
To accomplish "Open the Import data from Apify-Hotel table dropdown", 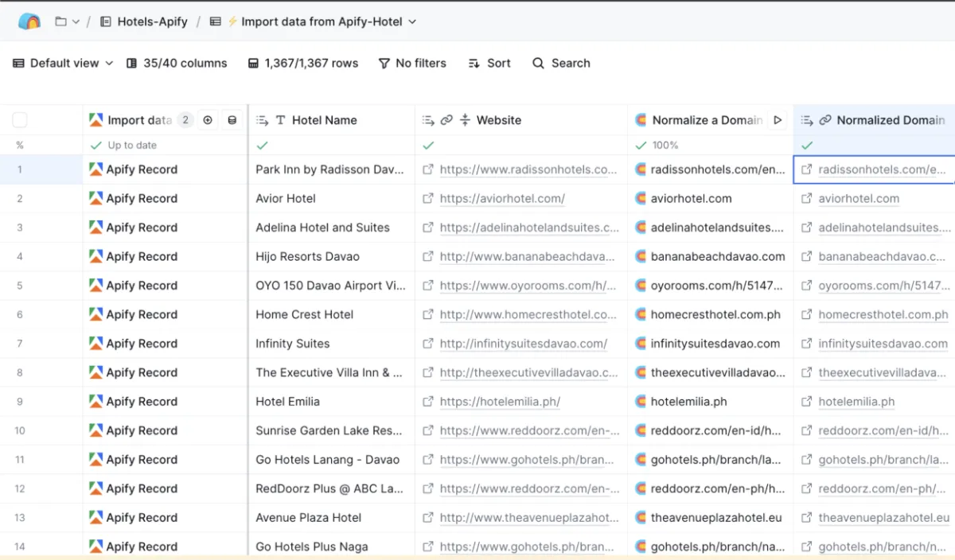I will [313, 21].
